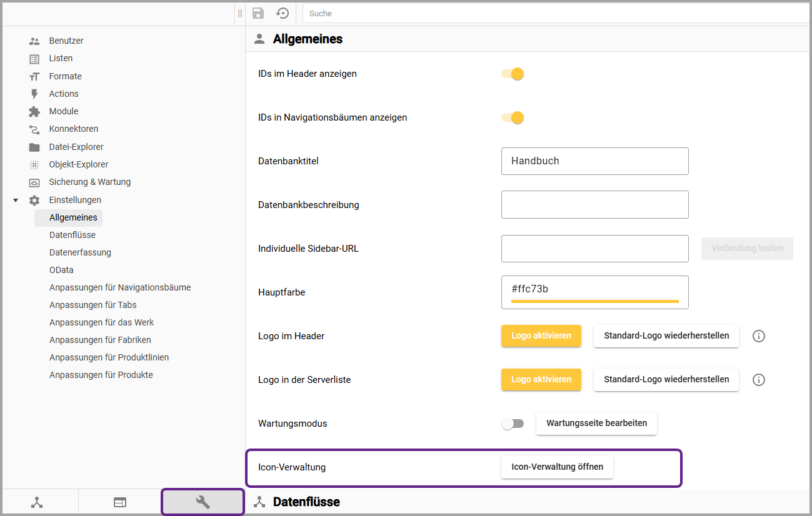This screenshot has height=516, width=812.
Task: Toggle IDs in Navigationsbäumen anzeigen
Action: pos(513,117)
